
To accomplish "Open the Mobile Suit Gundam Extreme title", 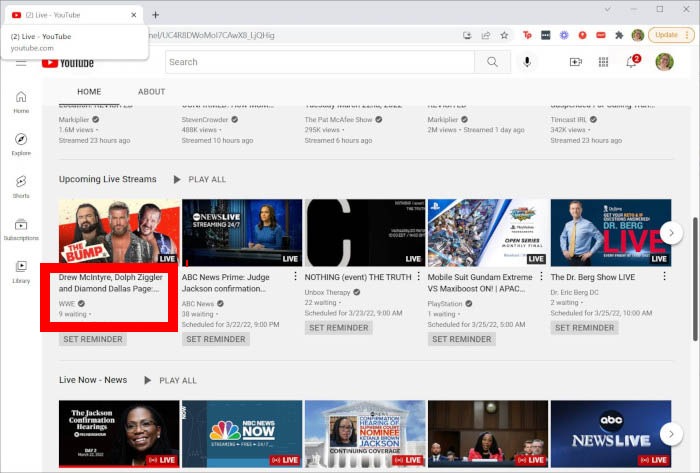I will 480,283.
